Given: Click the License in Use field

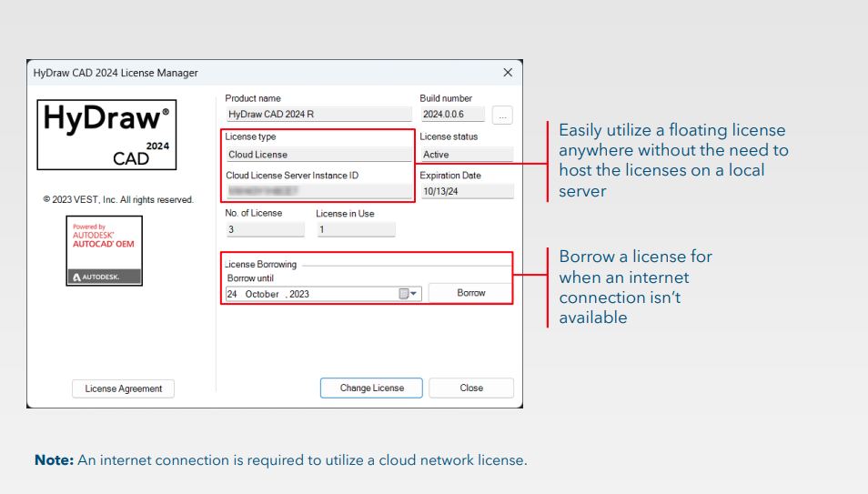Looking at the screenshot, I should click(x=356, y=229).
